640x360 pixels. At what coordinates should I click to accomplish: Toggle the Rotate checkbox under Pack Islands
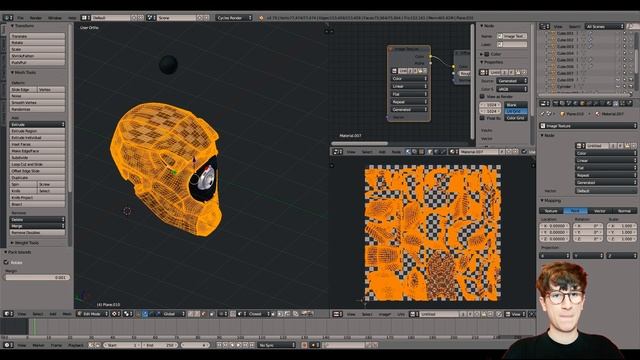tap(6, 262)
